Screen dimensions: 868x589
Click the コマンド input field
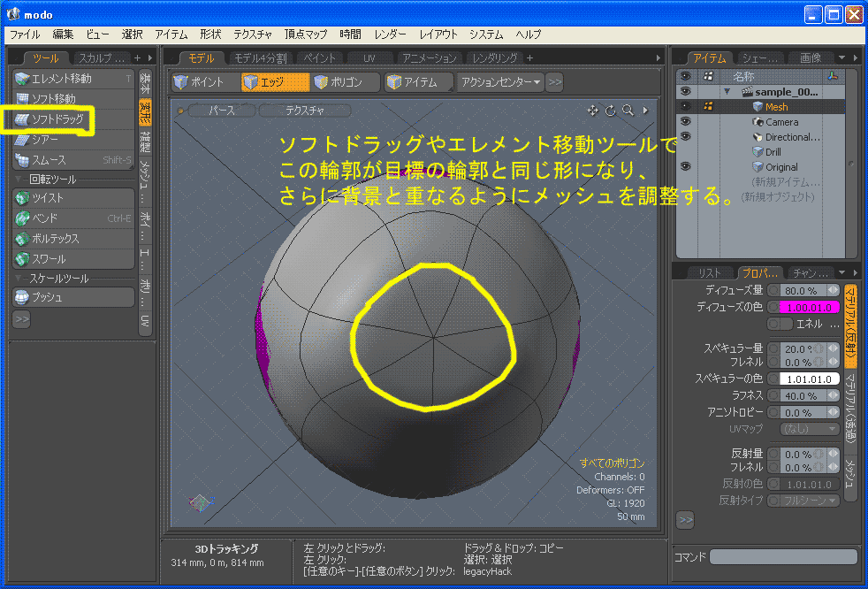click(783, 556)
